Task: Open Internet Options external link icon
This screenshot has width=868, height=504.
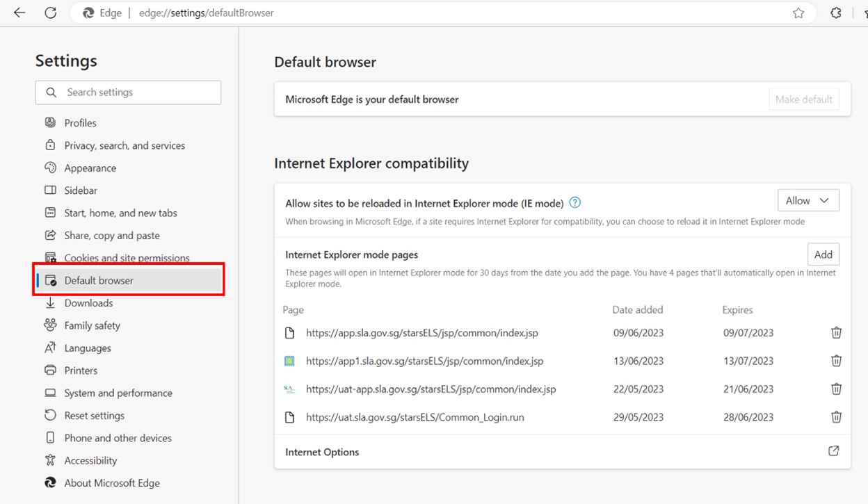Action: (x=834, y=451)
